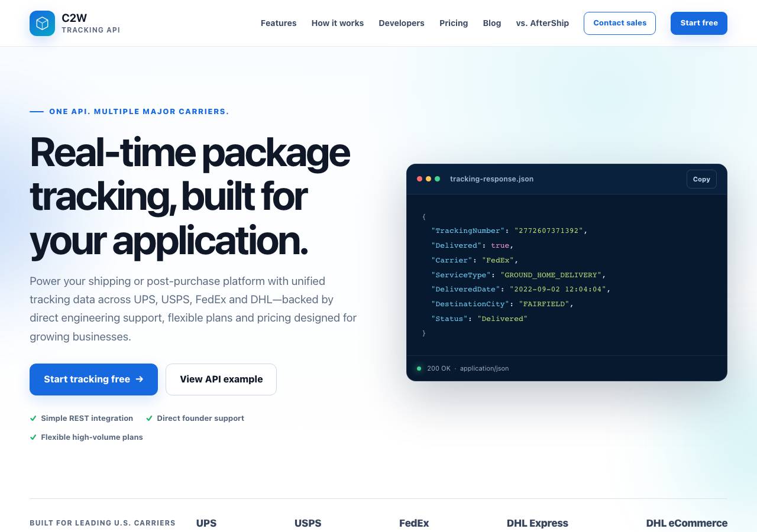The width and height of the screenshot is (757, 532).
Task: Click the yellow dot in code window header
Action: pos(428,179)
